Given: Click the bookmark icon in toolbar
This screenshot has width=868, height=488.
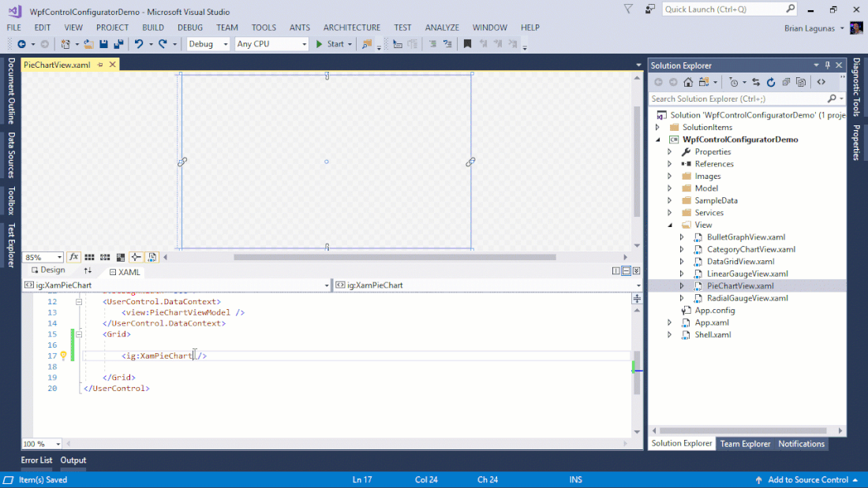Looking at the screenshot, I should click(x=467, y=44).
